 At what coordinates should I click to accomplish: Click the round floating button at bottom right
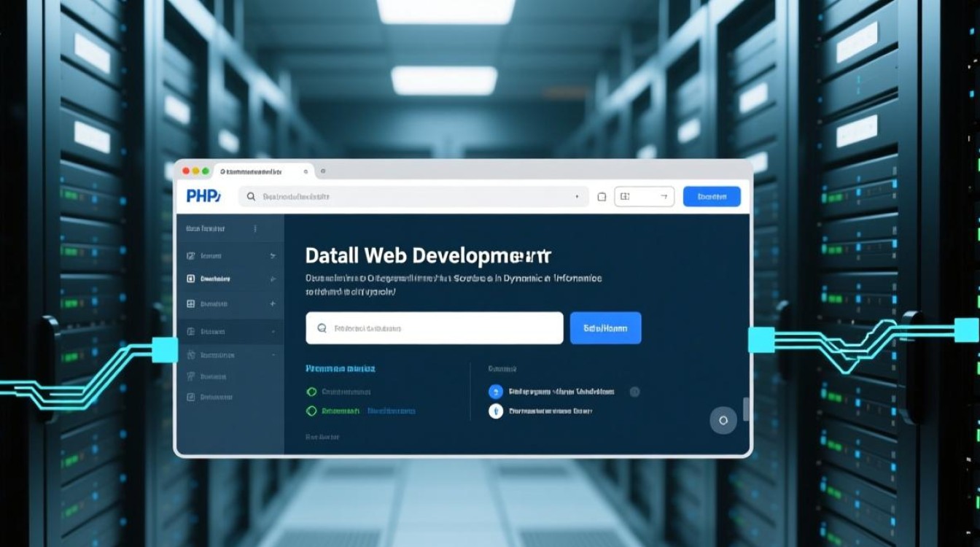tap(723, 421)
